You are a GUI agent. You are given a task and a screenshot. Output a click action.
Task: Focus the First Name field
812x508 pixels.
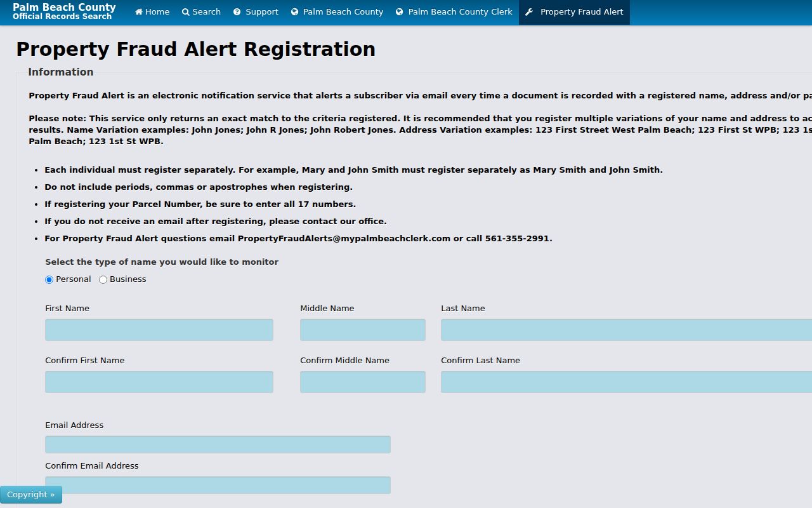159,330
